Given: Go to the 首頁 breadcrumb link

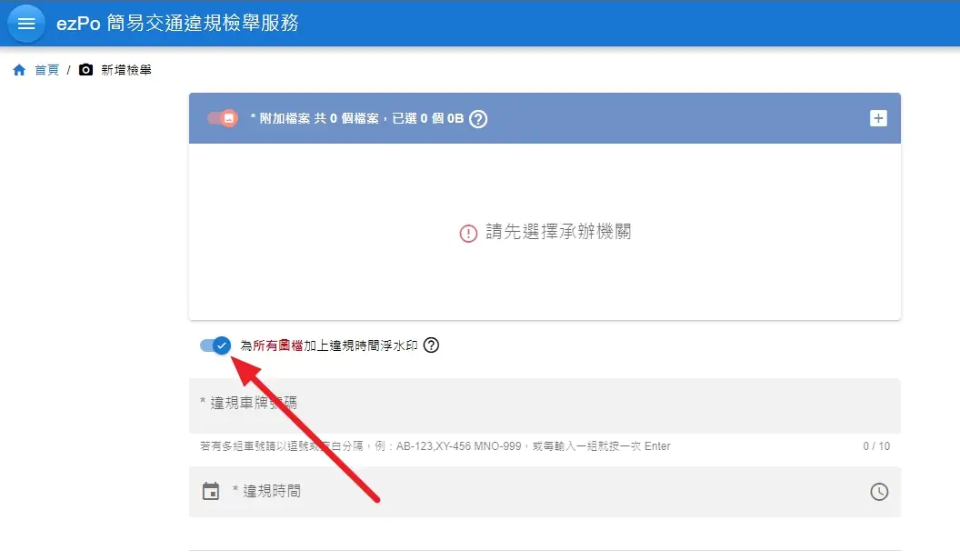Looking at the screenshot, I should coord(46,70).
